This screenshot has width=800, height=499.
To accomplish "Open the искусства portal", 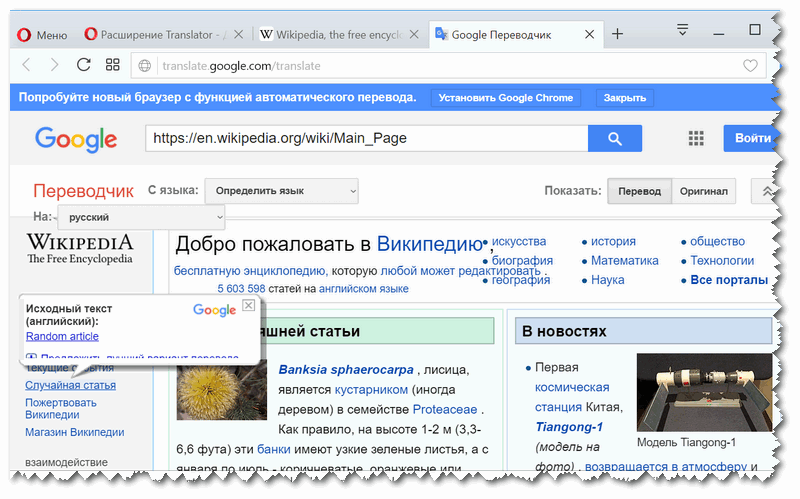I will click(x=518, y=241).
